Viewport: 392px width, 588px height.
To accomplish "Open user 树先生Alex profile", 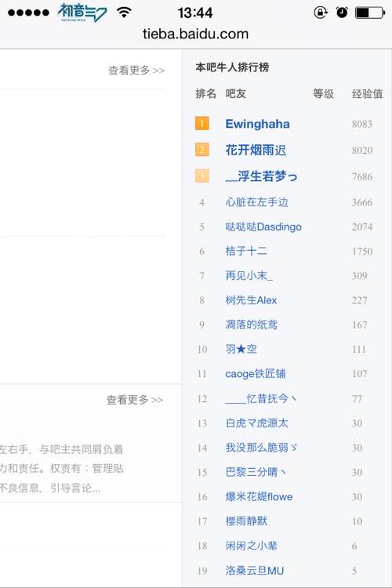I will point(251,300).
